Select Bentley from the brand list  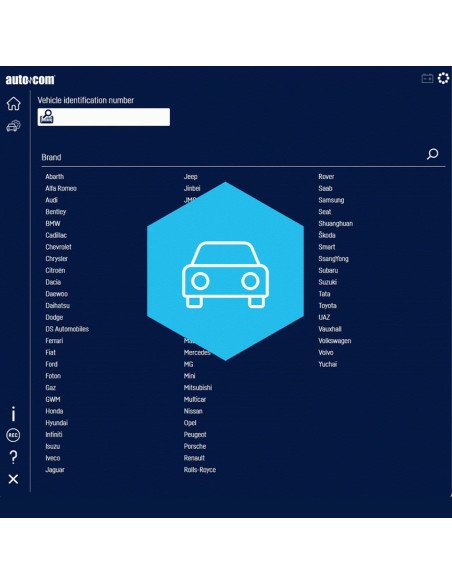55,212
